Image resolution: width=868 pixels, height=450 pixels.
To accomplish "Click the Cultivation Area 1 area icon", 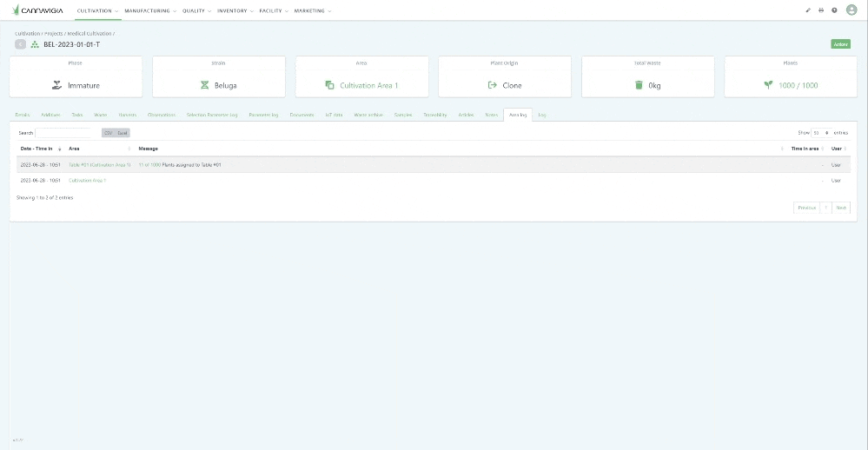I will (x=330, y=85).
